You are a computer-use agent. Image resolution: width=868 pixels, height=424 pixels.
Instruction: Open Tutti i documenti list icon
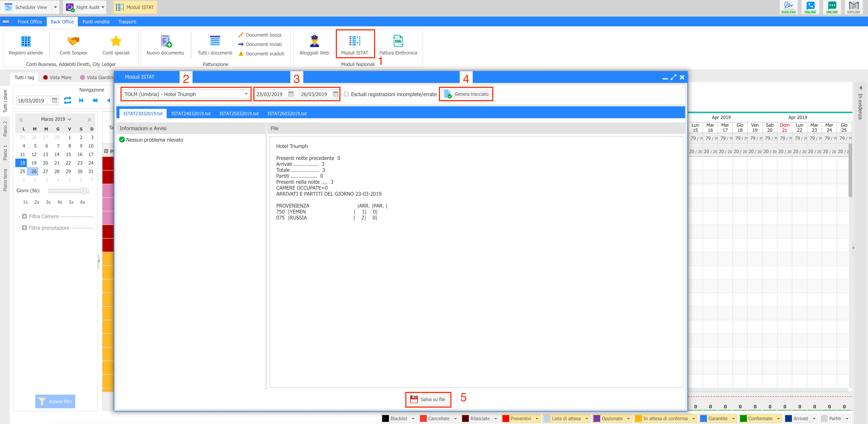(x=215, y=41)
